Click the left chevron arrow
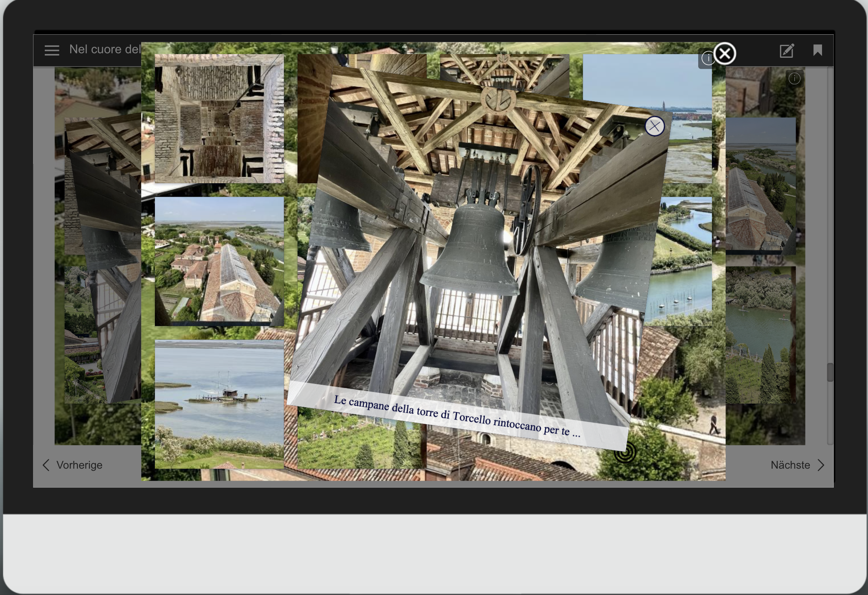Image resolution: width=868 pixels, height=595 pixels. (46, 465)
